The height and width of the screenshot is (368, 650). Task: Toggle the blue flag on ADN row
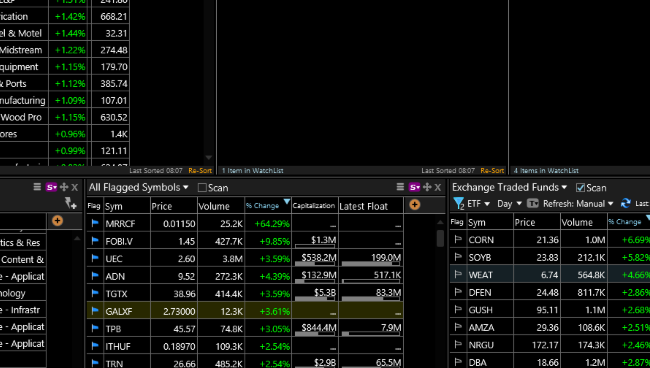click(x=95, y=276)
